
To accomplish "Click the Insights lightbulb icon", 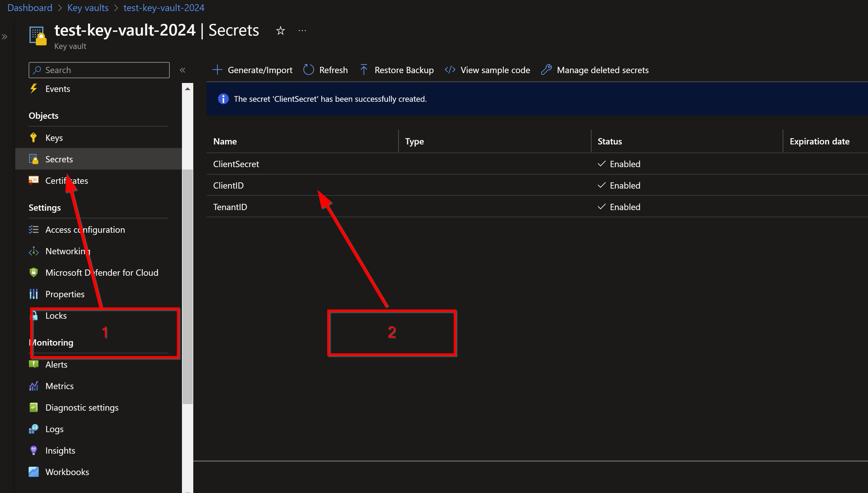I will pyautogui.click(x=33, y=450).
